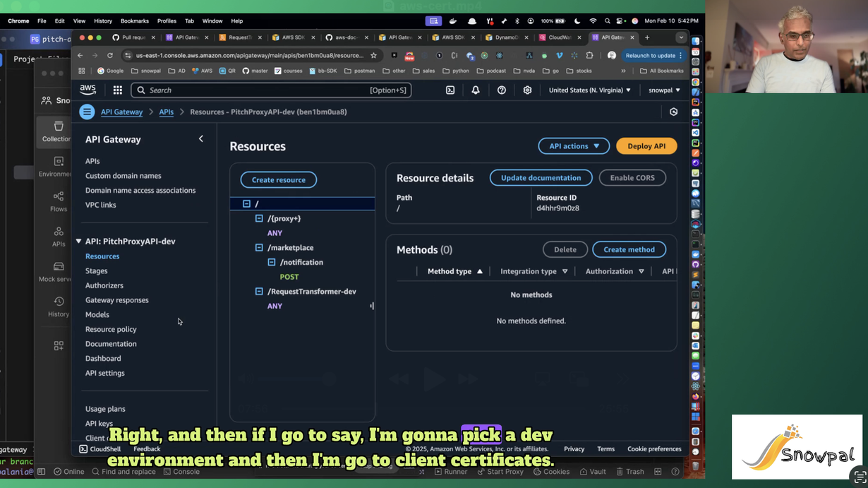Collapse the /RequestTransformer-dev resource node

(259, 292)
